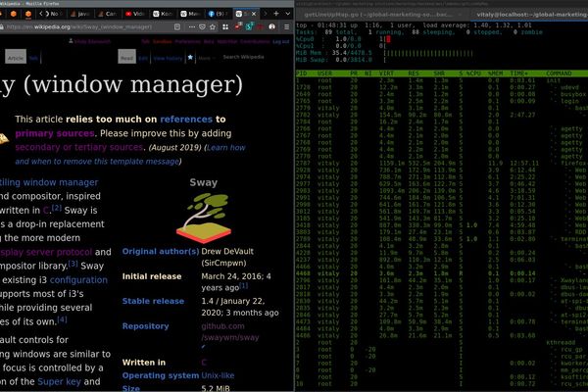Image resolution: width=588 pixels, height=392 pixels.
Task: Click the Stable release infobox link
Action: [153, 301]
